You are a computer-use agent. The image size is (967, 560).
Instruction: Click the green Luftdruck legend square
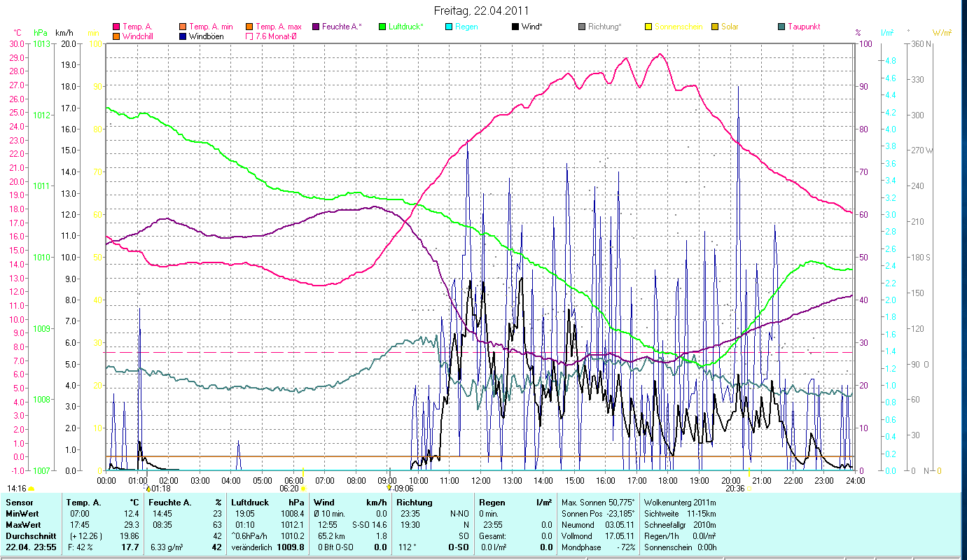coord(382,27)
